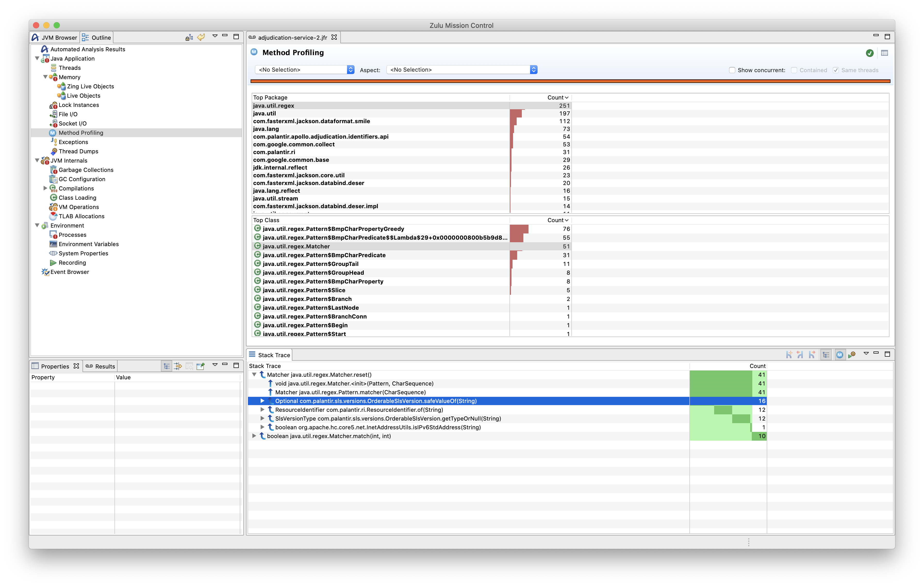Click the gear-with-play icon in Stack Trace toolbar
This screenshot has height=587, width=924.
[x=852, y=355]
